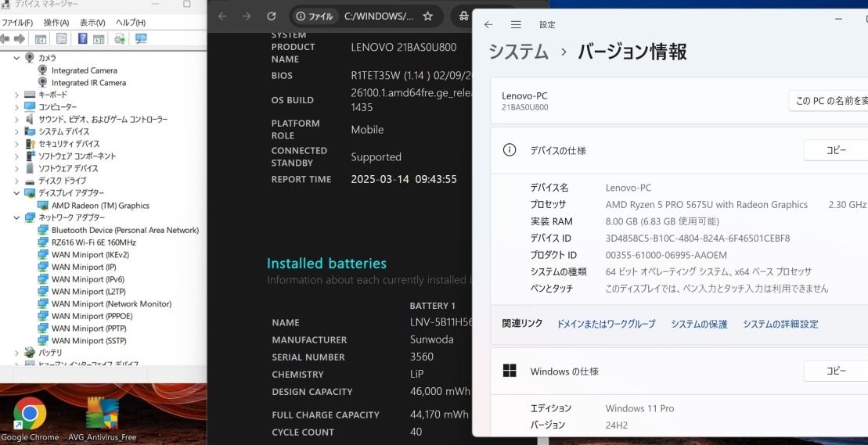Click browser forward arrow in battery report window

point(247,16)
